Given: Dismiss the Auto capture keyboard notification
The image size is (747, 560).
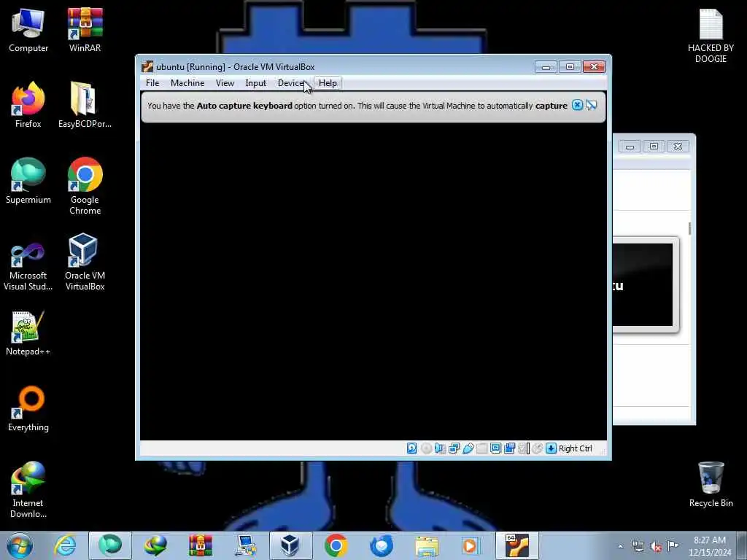Looking at the screenshot, I should (x=577, y=105).
